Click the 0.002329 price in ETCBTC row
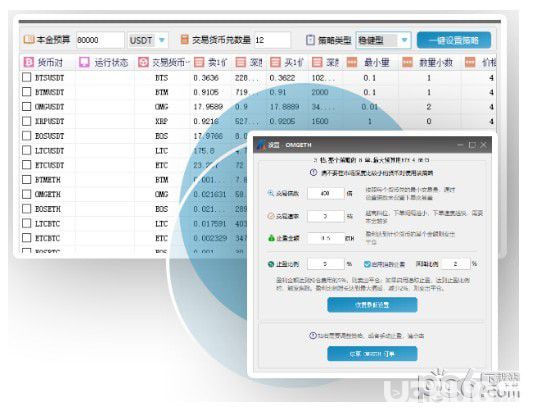The image size is (533, 415). (210, 238)
